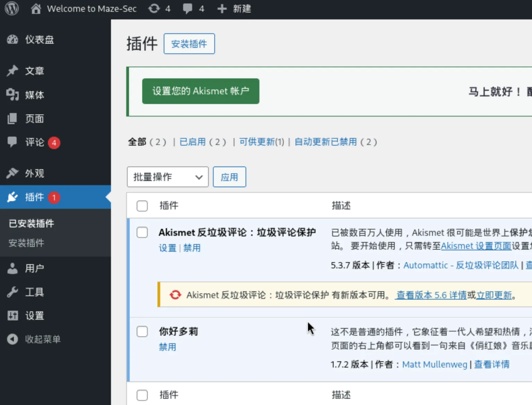This screenshot has height=405, width=532.
Task: Click 禁用 link for 你好多莉 plugin
Action: [x=168, y=347]
